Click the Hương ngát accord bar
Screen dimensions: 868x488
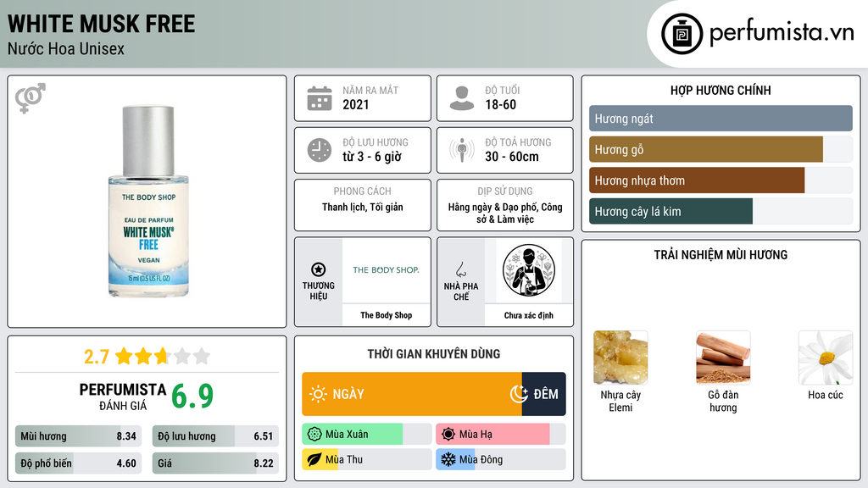pyautogui.click(x=721, y=119)
